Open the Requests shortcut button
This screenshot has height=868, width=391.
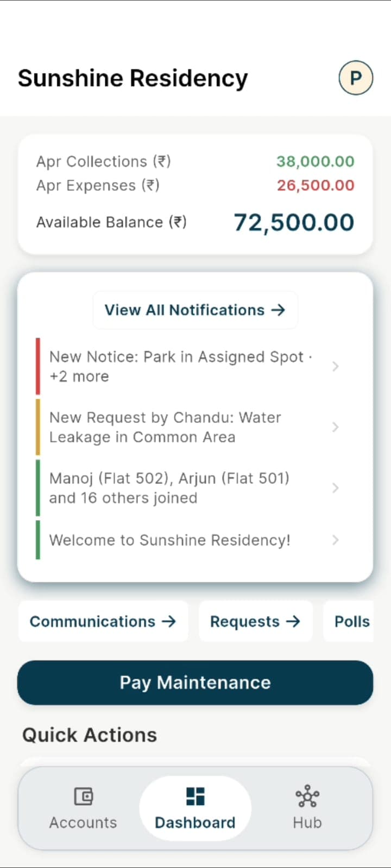[x=255, y=622]
